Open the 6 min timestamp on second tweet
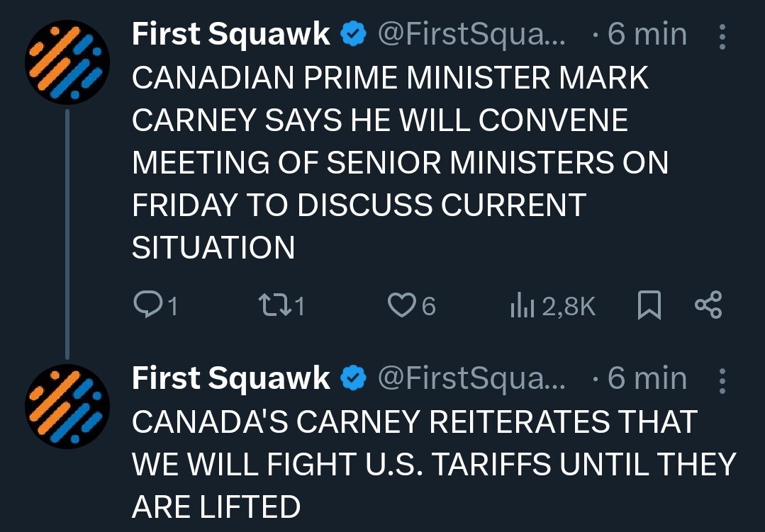Viewport: 765px width, 532px height. click(x=647, y=378)
